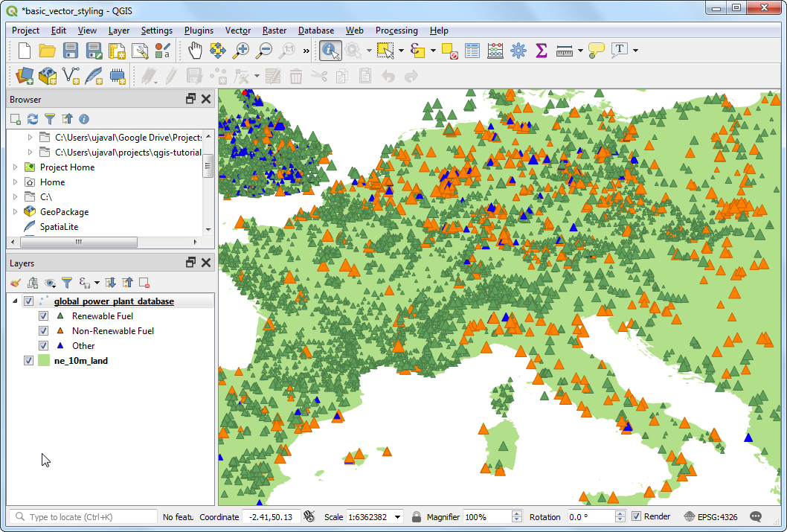Open the Vector menu
787x532 pixels.
pyautogui.click(x=238, y=31)
